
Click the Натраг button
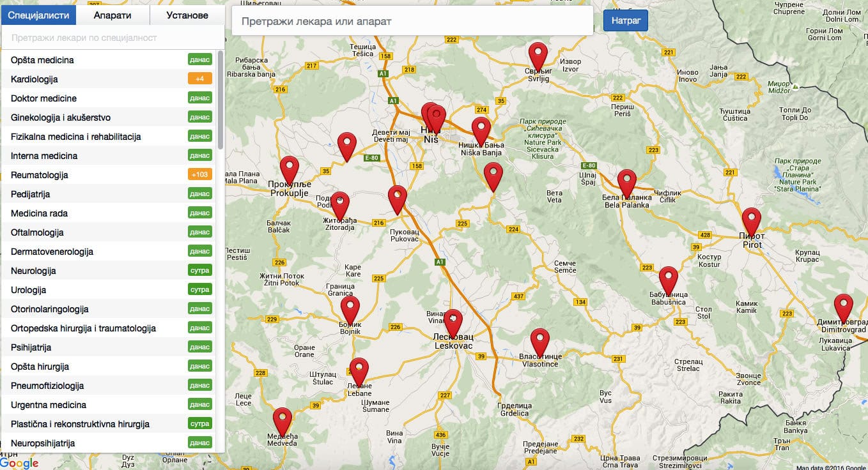[625, 20]
